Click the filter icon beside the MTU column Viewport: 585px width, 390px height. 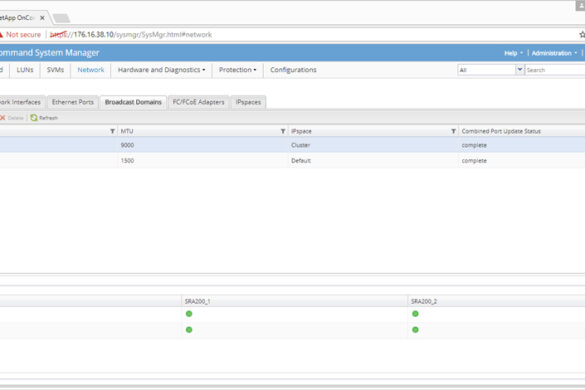[x=112, y=131]
